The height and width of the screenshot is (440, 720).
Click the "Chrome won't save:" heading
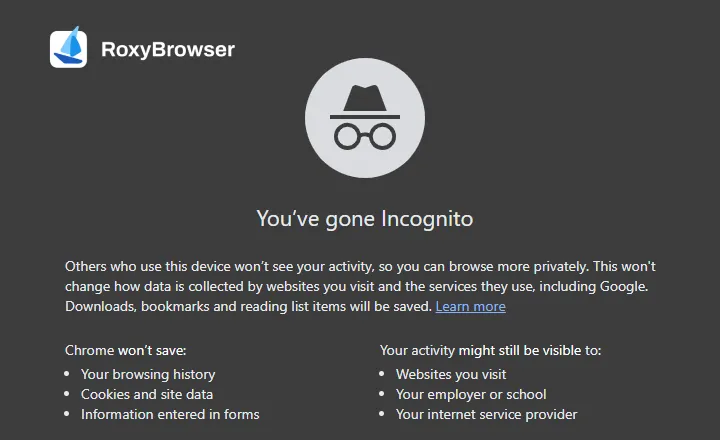(126, 350)
